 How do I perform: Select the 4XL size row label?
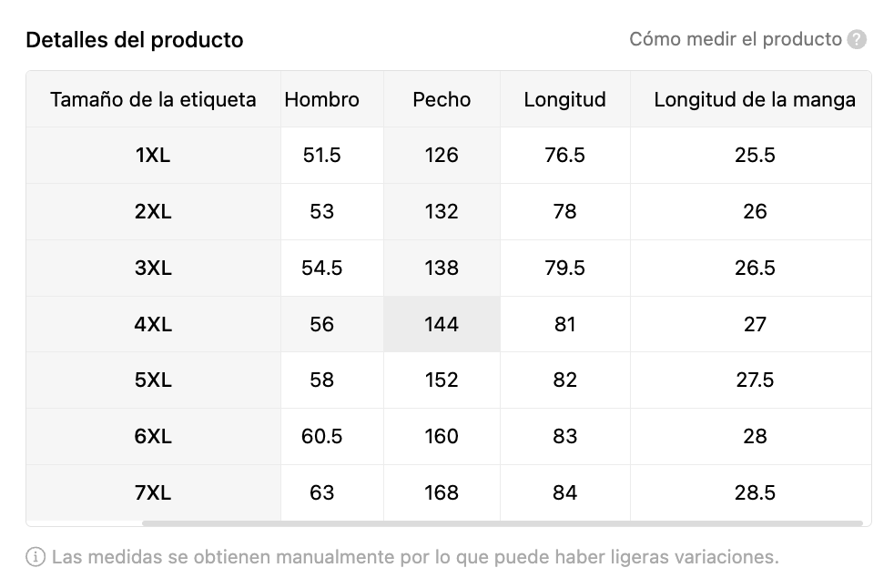pyautogui.click(x=153, y=325)
